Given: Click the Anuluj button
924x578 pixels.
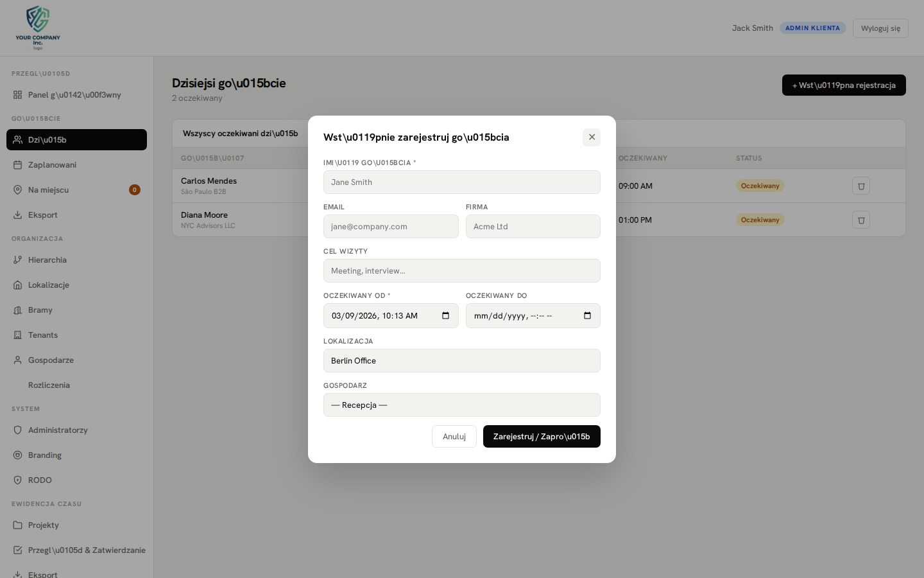Looking at the screenshot, I should tap(454, 436).
